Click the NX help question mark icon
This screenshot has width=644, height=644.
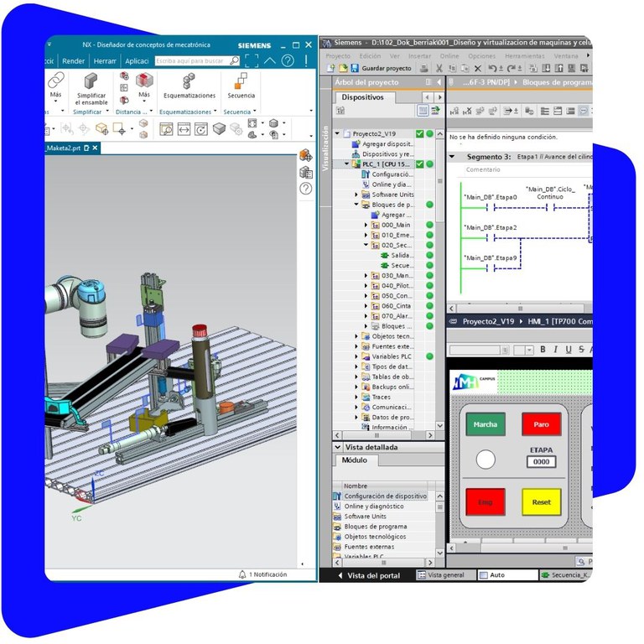coord(288,60)
